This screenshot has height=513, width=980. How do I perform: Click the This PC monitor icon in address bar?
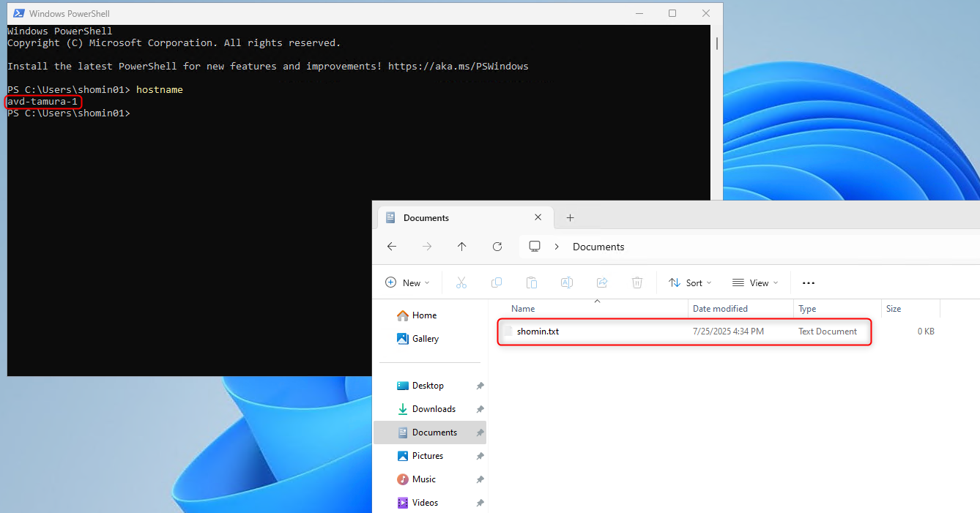click(x=535, y=247)
